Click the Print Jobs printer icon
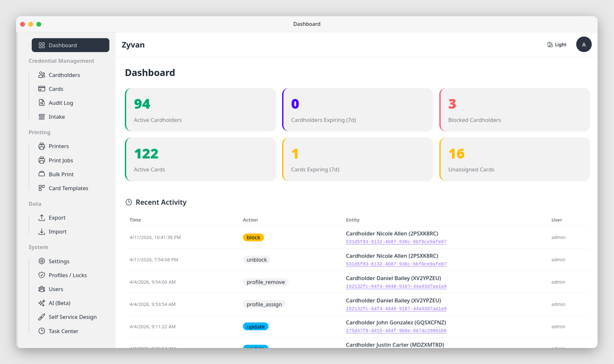The image size is (614, 364). point(42,160)
